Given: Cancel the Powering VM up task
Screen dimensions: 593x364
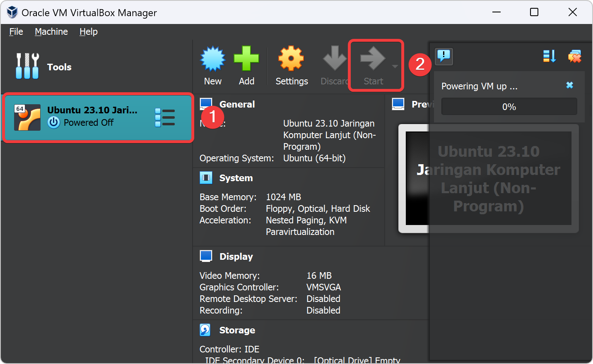Looking at the screenshot, I should click(x=570, y=85).
